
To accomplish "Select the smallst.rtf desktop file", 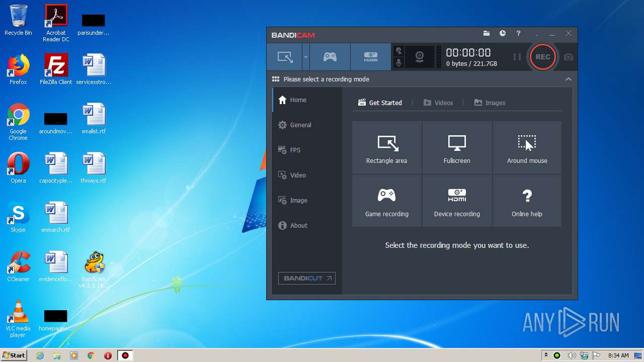I will 94,119.
